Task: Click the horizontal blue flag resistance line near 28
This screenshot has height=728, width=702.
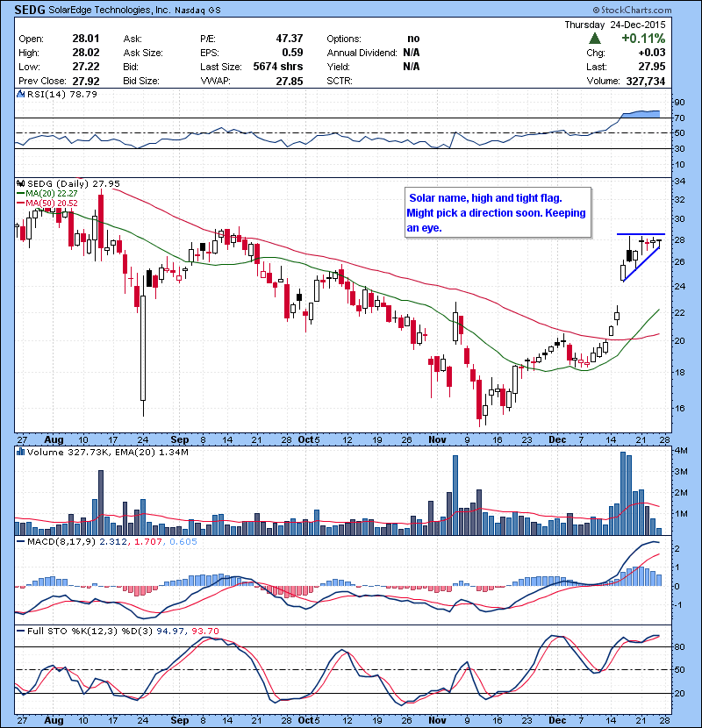Action: [x=641, y=234]
